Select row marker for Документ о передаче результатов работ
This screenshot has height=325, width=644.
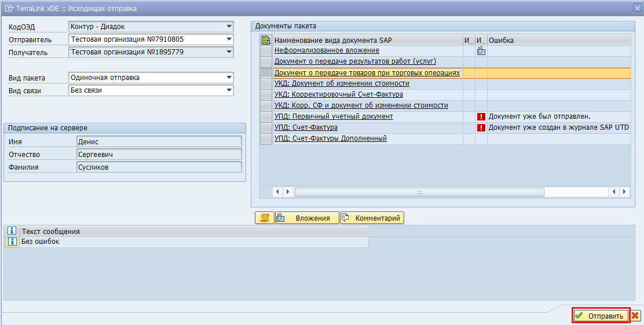[x=265, y=61]
